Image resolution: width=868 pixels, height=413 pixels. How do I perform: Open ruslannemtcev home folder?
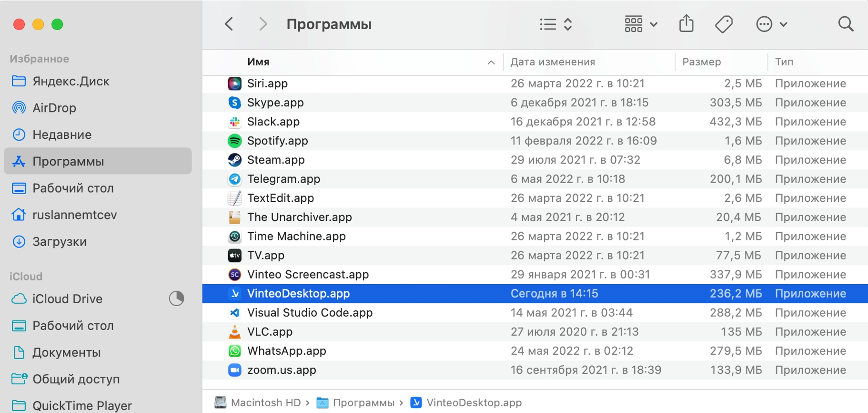(x=98, y=215)
